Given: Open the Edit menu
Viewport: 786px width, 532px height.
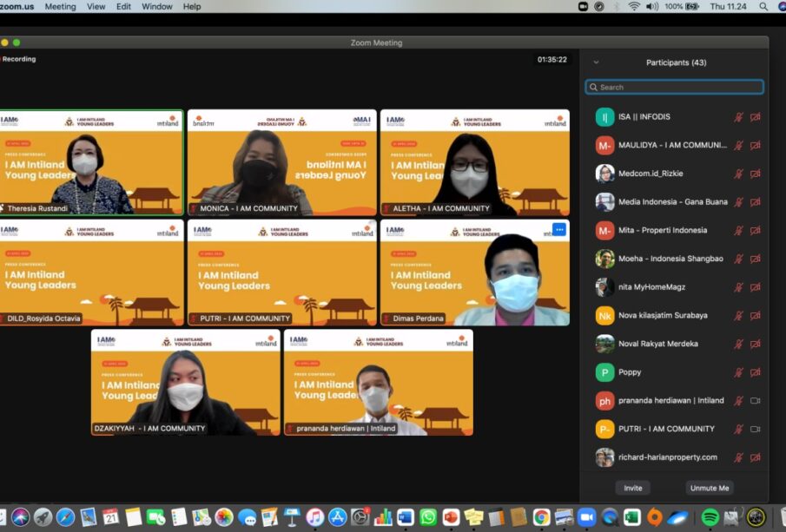Looking at the screenshot, I should coord(123,7).
